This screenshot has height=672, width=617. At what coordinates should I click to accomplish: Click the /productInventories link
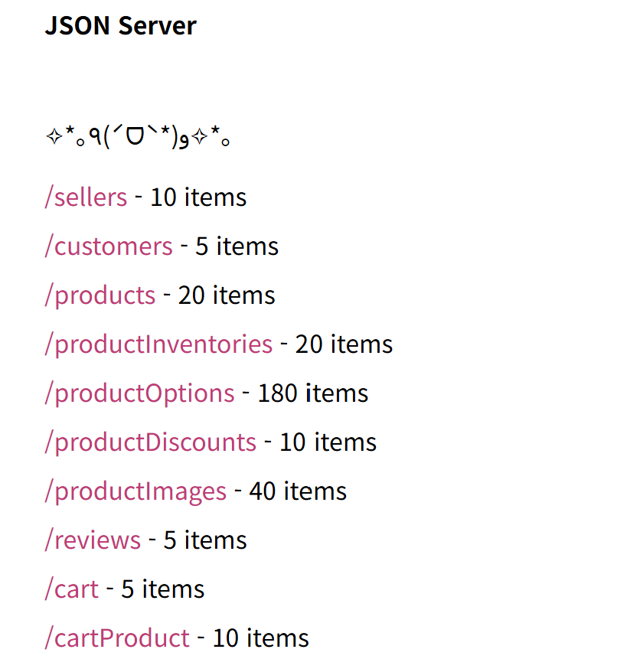coord(158,344)
